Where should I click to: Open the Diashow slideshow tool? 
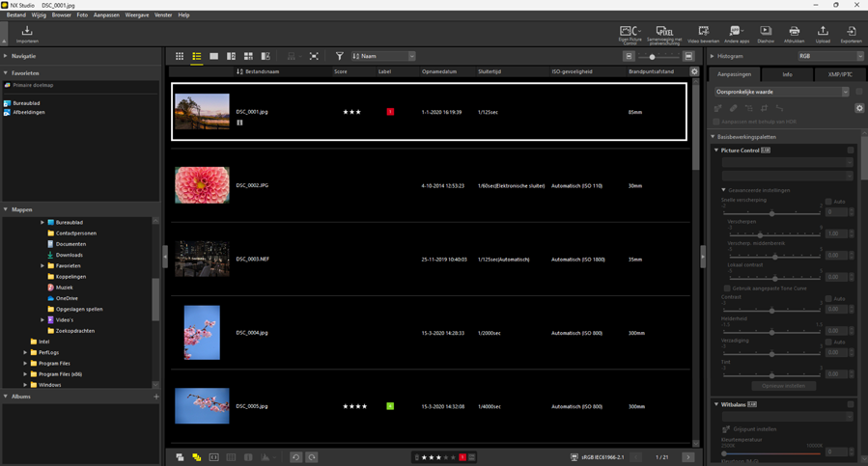pos(765,34)
